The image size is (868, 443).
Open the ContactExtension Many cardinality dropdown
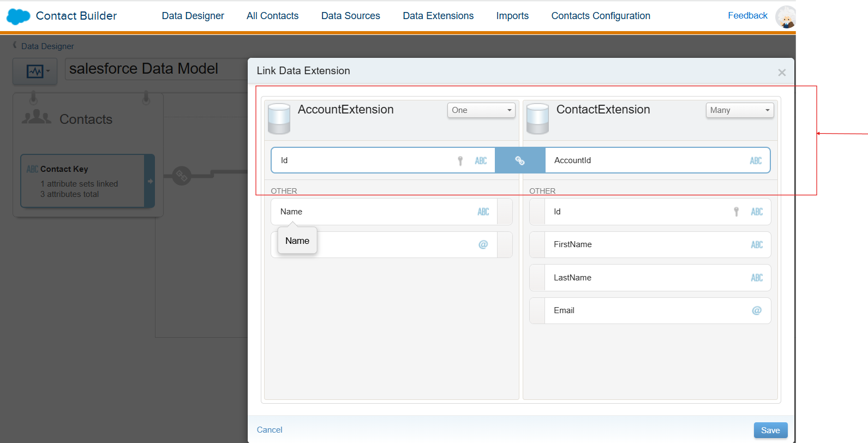[739, 110]
